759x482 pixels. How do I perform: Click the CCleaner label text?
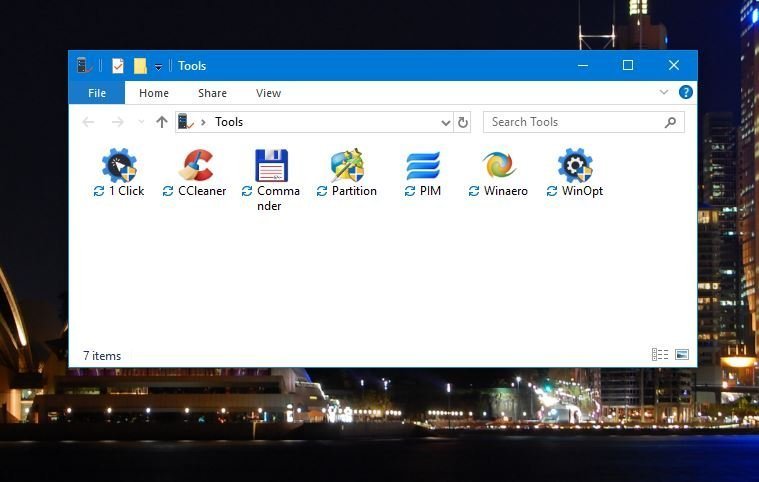(202, 191)
